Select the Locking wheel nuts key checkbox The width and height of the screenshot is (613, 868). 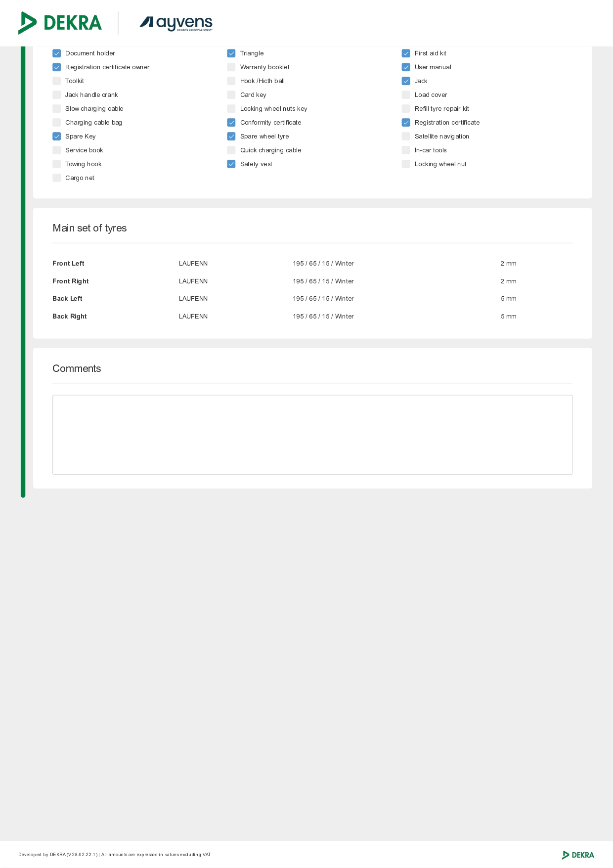coord(231,109)
